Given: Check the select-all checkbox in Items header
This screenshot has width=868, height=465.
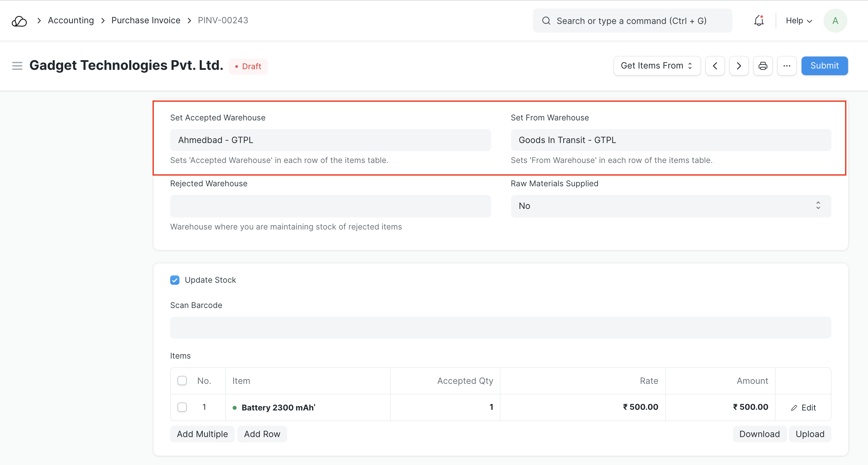Looking at the screenshot, I should point(182,381).
